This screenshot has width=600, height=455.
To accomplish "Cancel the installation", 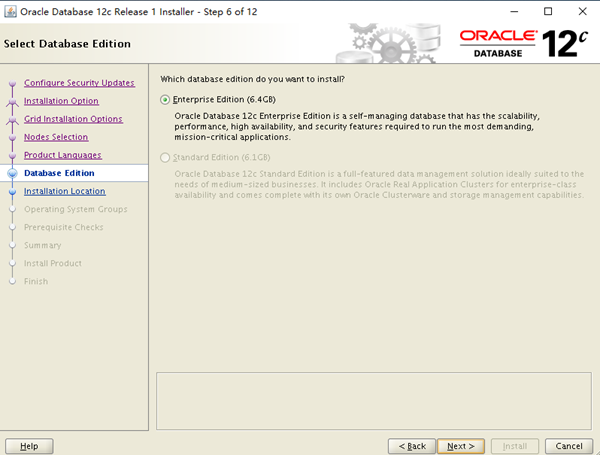I will point(569,446).
